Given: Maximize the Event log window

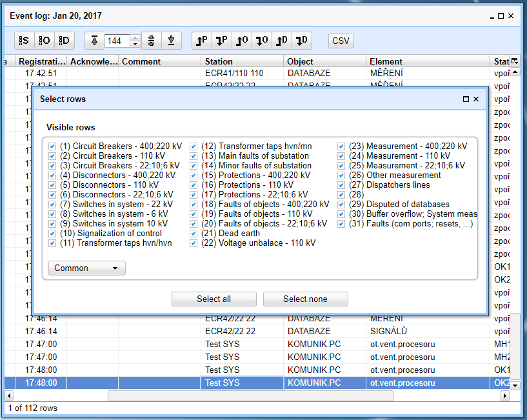Looking at the screenshot, I should 501,15.
